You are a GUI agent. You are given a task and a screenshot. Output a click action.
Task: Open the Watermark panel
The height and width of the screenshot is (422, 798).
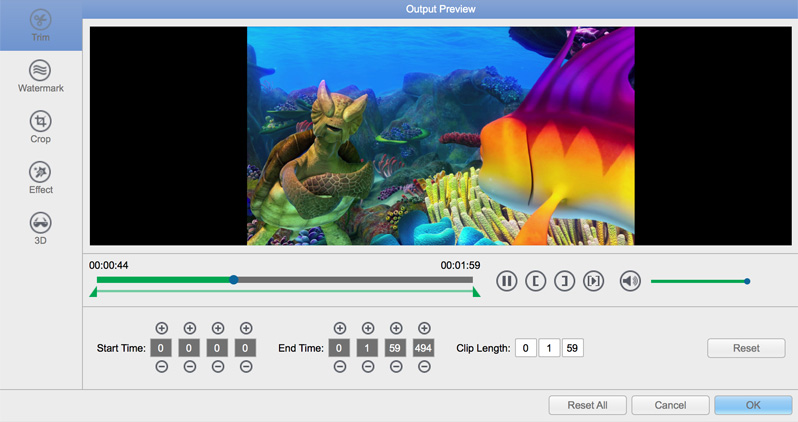[40, 76]
